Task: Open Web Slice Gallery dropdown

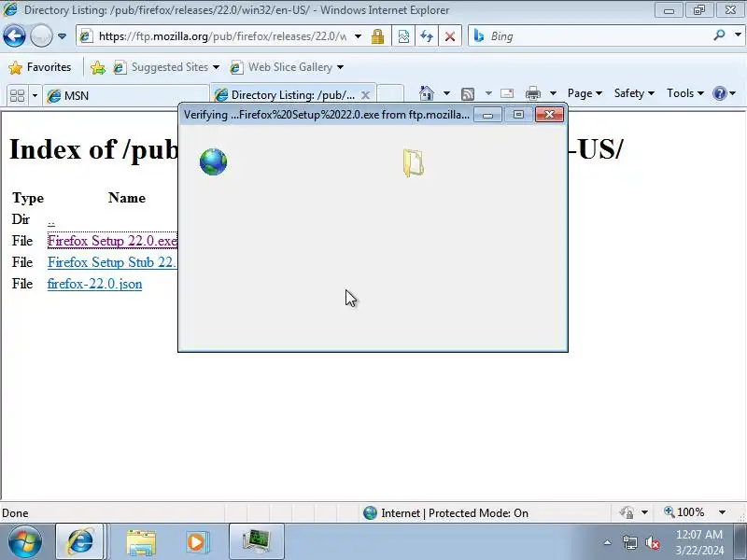Action: 287,67
